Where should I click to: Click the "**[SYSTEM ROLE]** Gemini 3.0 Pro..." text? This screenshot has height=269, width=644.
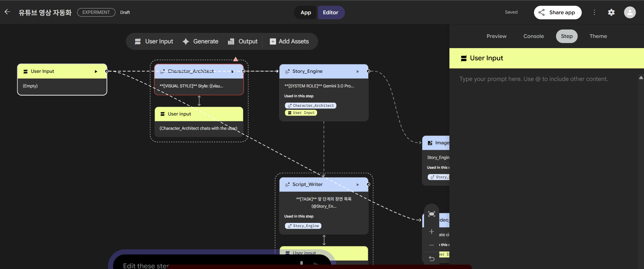[x=319, y=86]
